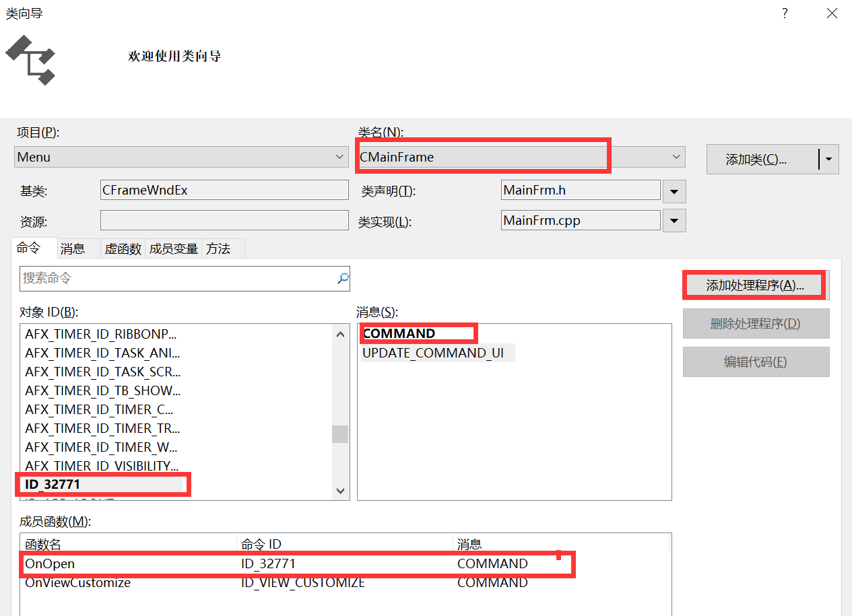The height and width of the screenshot is (616, 852).
Task: Click the 基类 CFrameWndEx field
Action: [224, 190]
